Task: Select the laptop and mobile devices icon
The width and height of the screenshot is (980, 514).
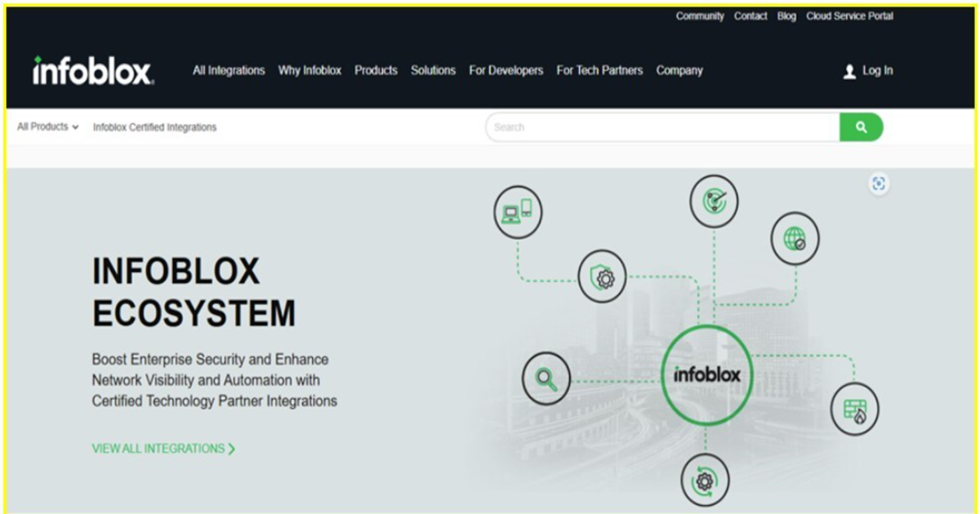Action: tap(518, 212)
